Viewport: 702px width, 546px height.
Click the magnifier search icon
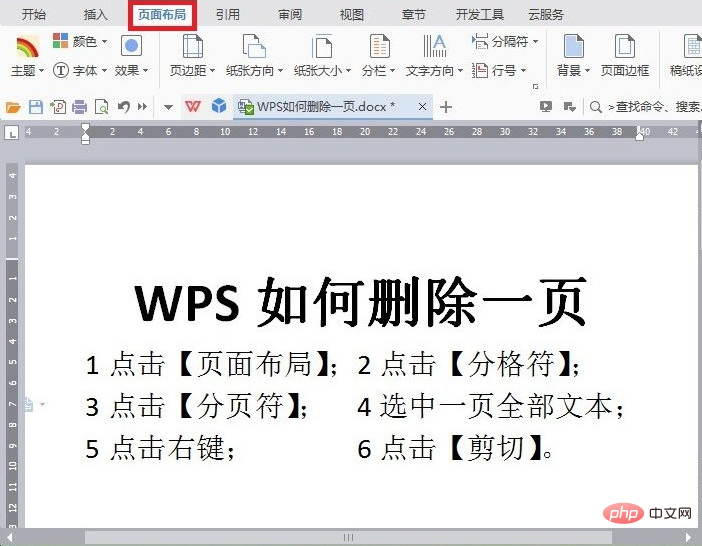point(595,107)
